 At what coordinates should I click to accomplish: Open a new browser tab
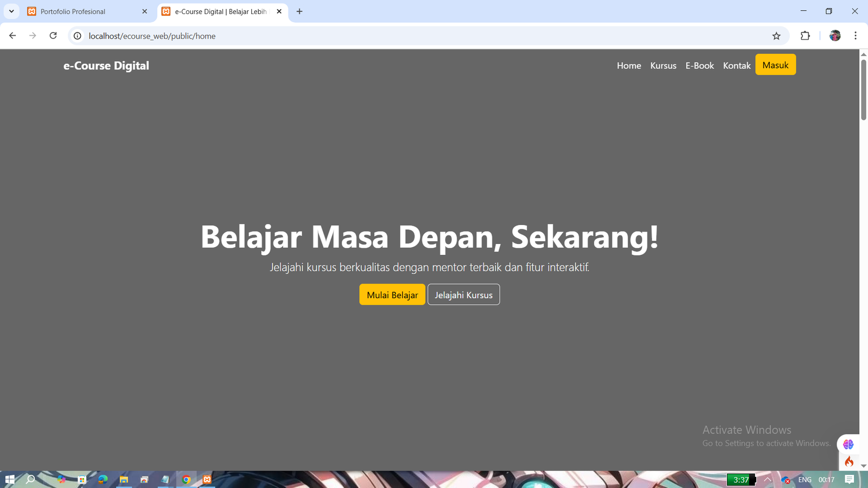pyautogui.click(x=299, y=11)
